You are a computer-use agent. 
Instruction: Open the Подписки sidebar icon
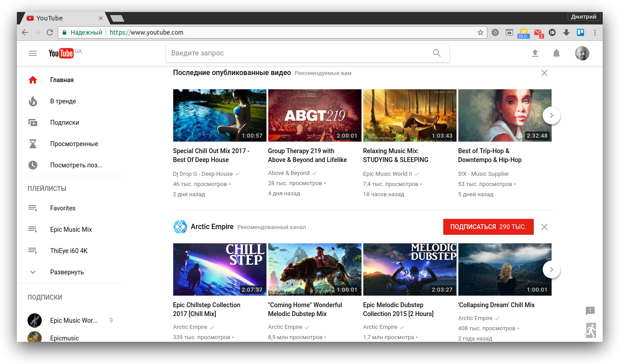[33, 123]
